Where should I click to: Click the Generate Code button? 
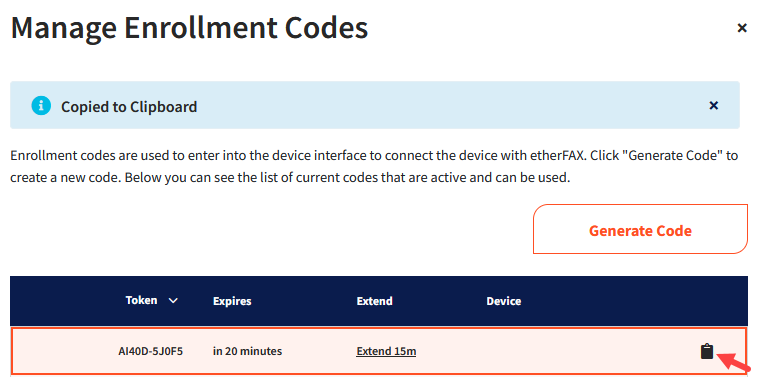pos(640,229)
